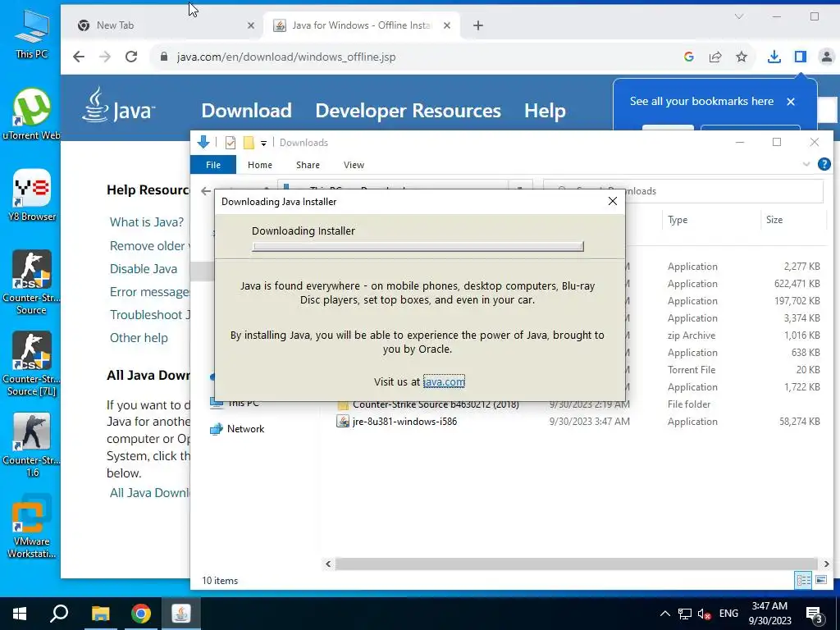The image size is (840, 630).
Task: Open Counter-Strike 1.6 desktop shortcut
Action: tap(32, 445)
